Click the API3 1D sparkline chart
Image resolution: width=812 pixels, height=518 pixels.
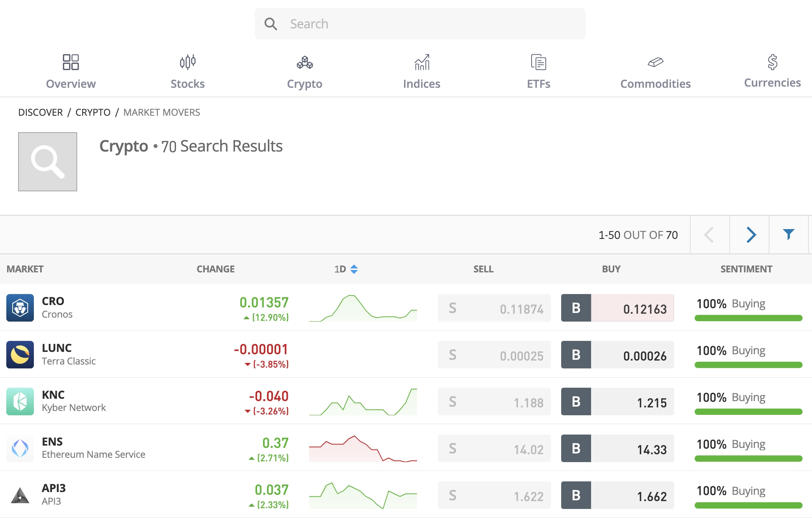[363, 495]
